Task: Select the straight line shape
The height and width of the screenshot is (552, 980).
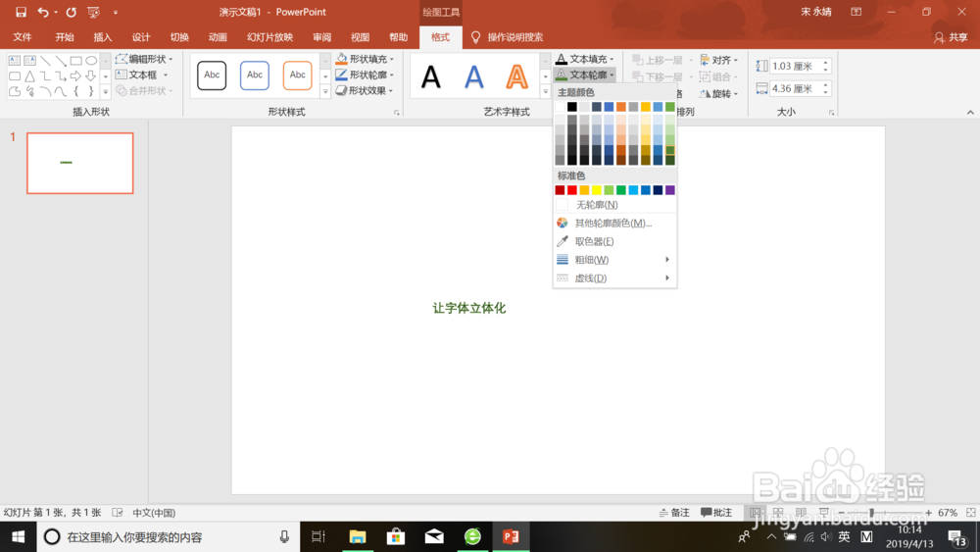Action: [45, 61]
